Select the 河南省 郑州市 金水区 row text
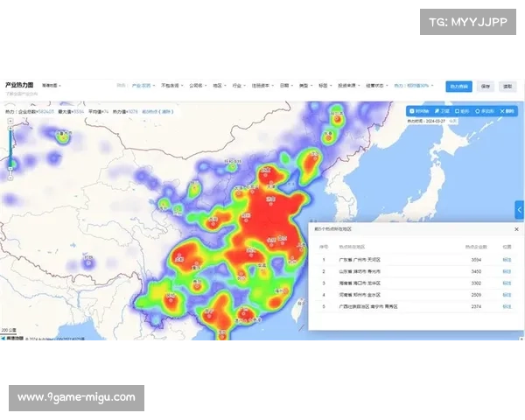This screenshot has width=525, height=420. [360, 295]
